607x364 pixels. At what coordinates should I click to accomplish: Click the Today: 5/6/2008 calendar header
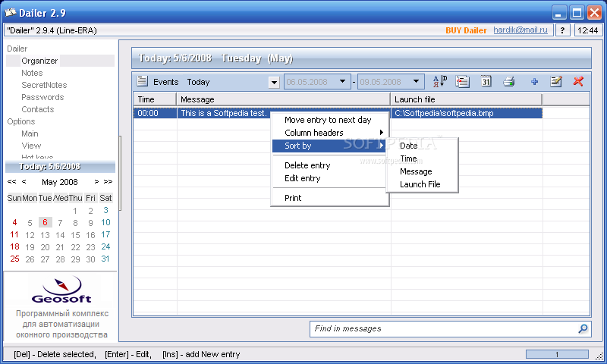pyautogui.click(x=60, y=167)
